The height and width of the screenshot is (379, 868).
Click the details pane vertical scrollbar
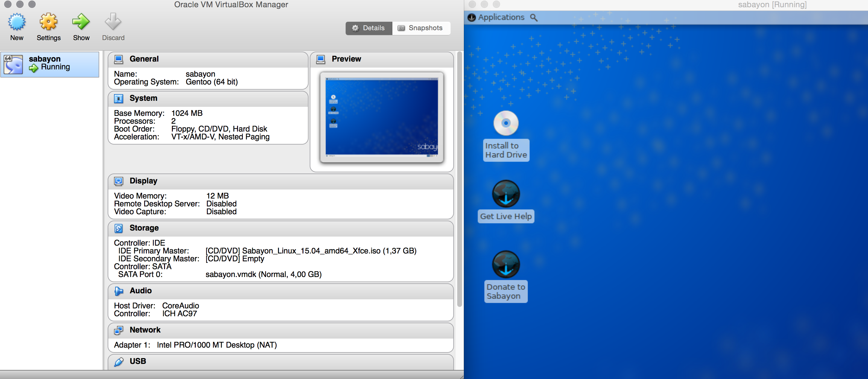click(459, 179)
